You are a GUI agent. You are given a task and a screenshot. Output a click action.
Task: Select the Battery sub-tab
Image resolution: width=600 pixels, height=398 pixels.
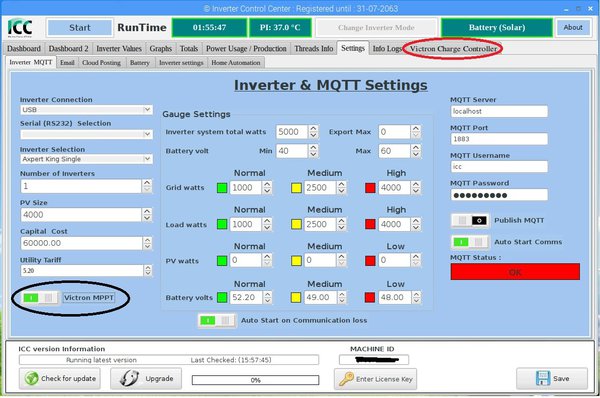coord(139,63)
